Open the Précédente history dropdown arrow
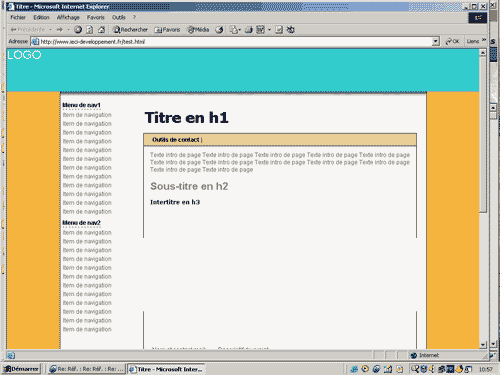Image resolution: width=500 pixels, height=375 pixels. coord(50,30)
